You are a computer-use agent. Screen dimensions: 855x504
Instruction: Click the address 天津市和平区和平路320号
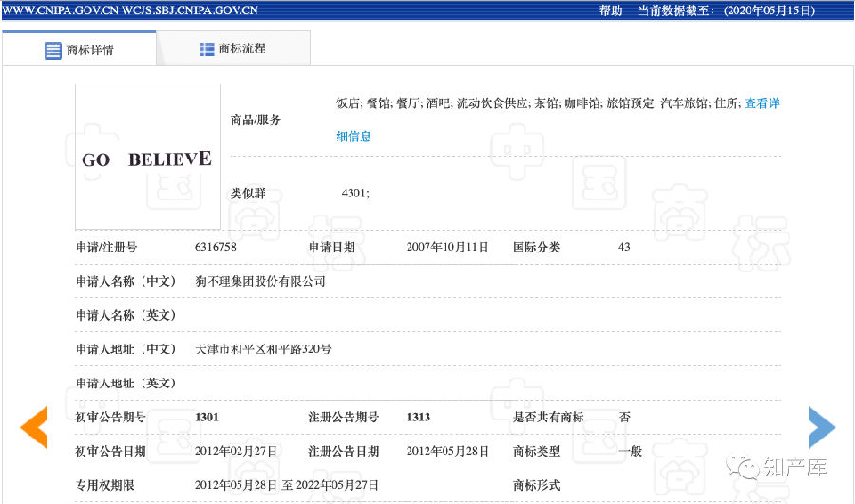coord(263,349)
